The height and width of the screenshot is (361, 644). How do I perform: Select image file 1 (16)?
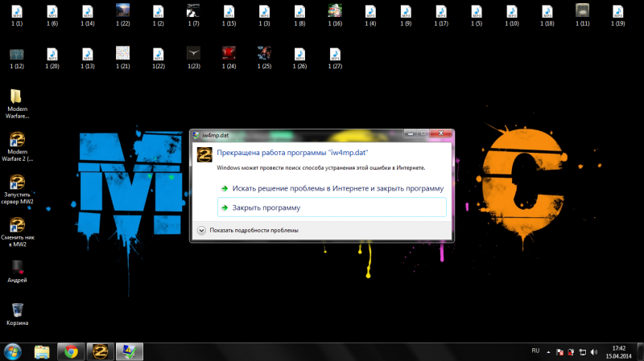click(x=335, y=15)
